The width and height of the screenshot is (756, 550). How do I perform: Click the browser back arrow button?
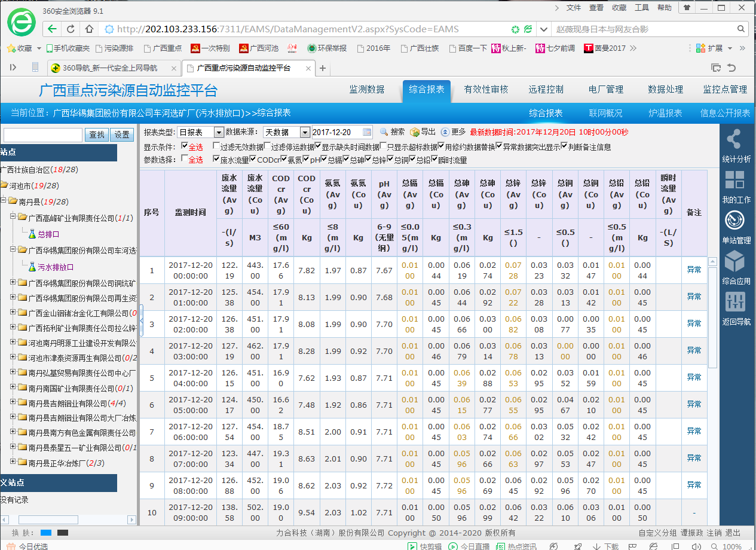click(x=53, y=29)
